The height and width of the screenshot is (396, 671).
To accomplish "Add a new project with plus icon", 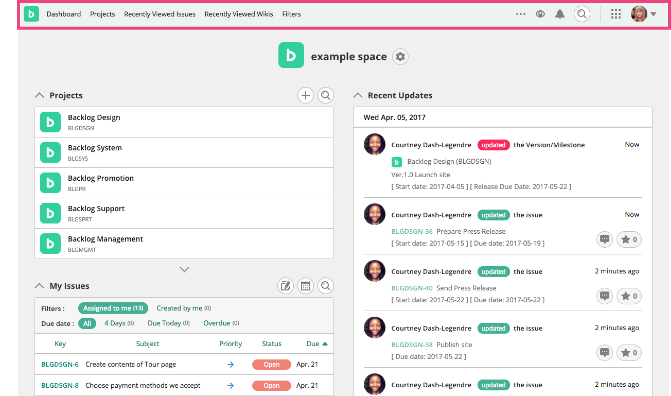I will coord(306,95).
